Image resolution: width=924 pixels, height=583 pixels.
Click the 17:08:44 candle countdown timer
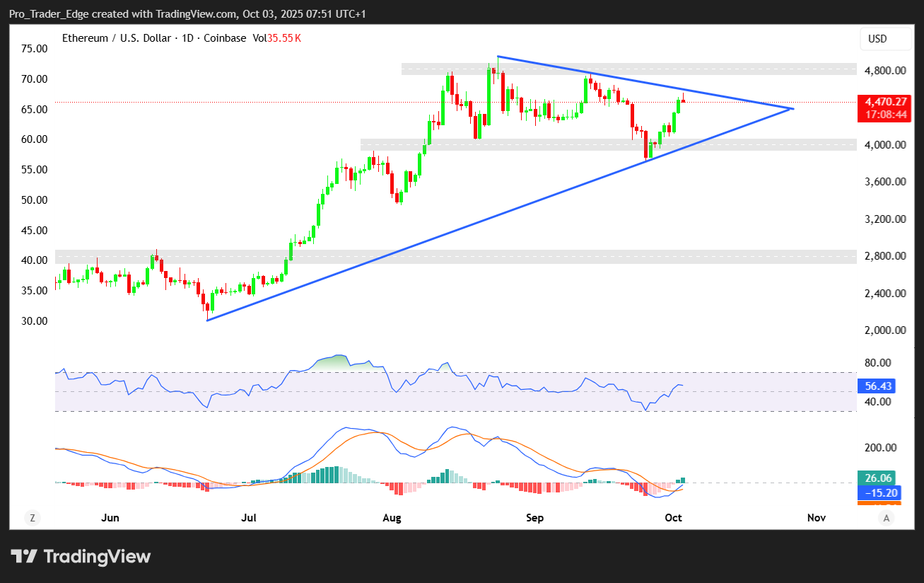tap(881, 115)
